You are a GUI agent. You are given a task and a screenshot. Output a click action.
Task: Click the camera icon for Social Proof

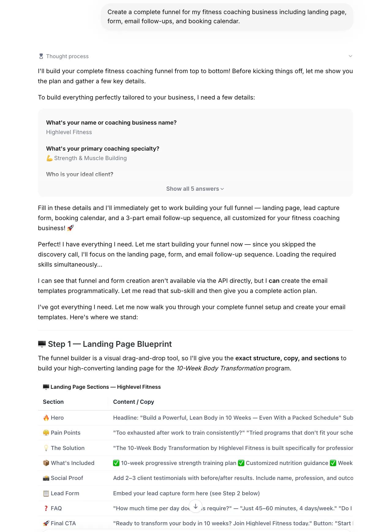tap(46, 478)
